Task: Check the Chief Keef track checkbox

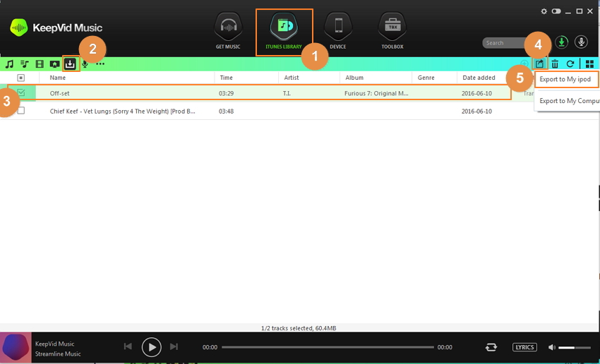Action: (x=21, y=111)
